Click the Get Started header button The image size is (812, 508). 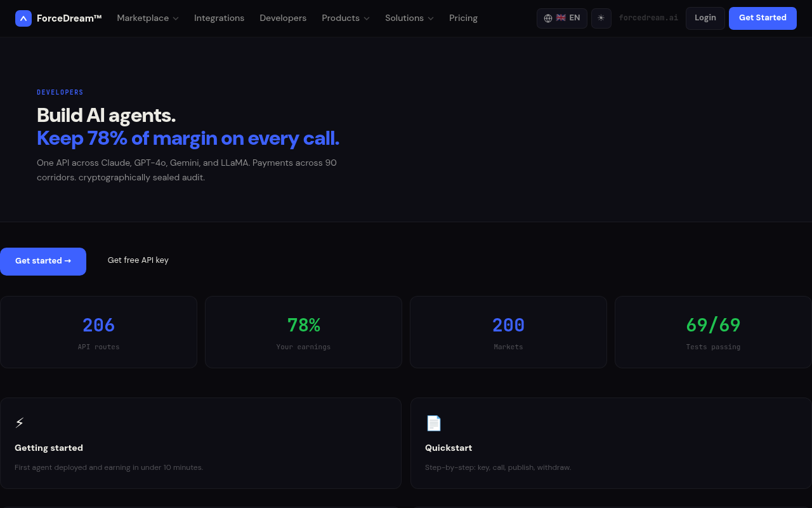point(763,18)
